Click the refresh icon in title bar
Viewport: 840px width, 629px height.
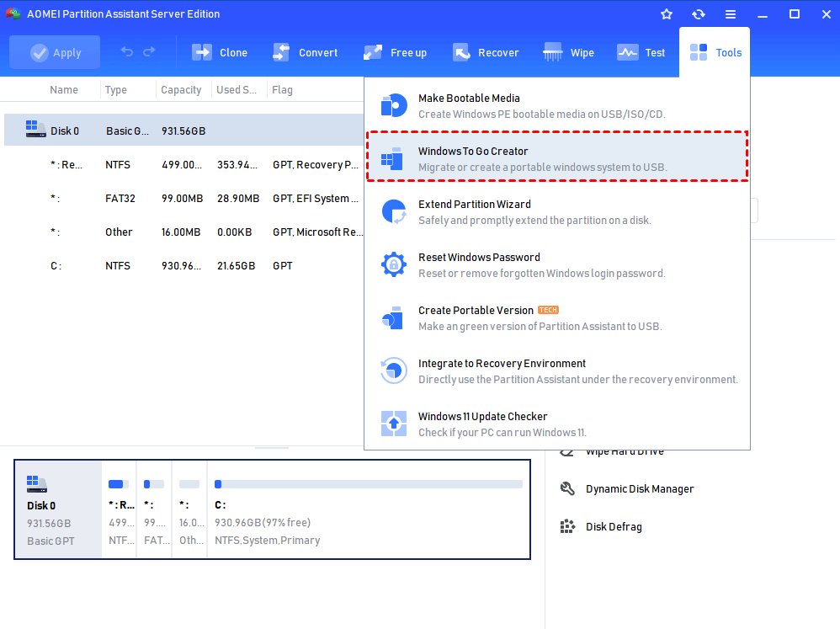click(x=698, y=14)
